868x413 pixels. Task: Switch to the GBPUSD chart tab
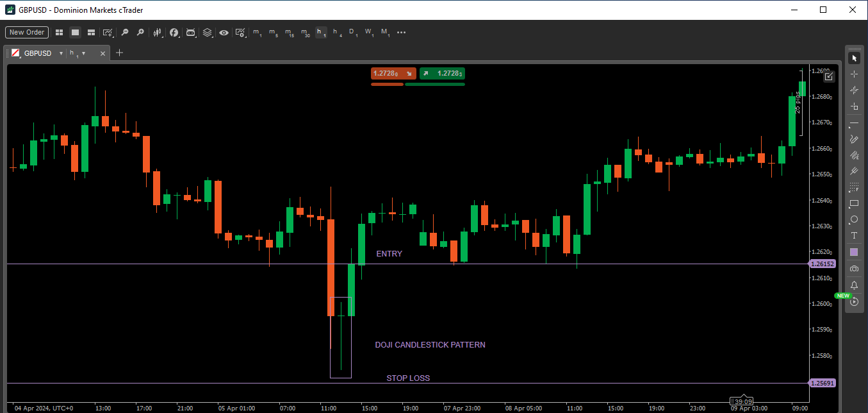(x=38, y=53)
